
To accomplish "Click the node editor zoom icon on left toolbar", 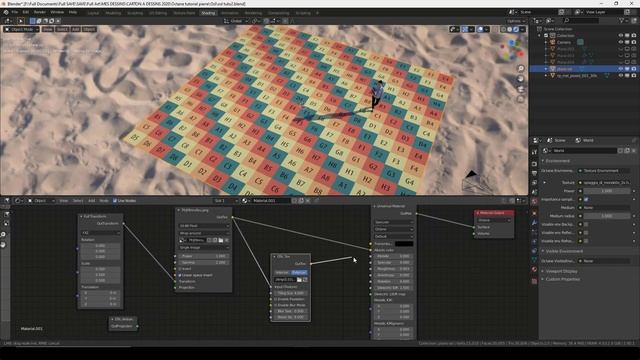I will point(3,234).
